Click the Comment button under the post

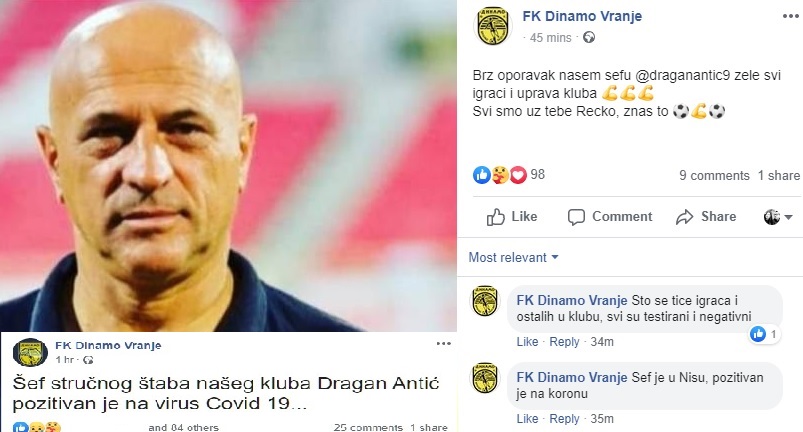click(609, 217)
